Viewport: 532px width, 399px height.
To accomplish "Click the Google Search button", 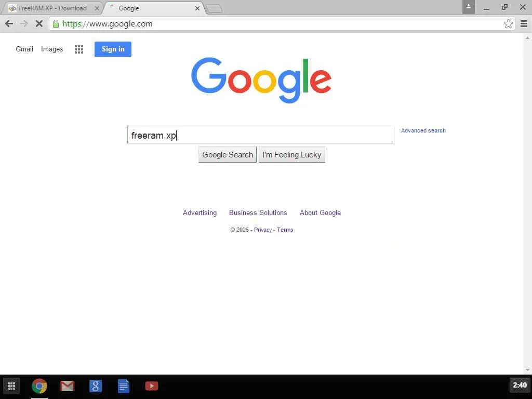I will click(228, 155).
